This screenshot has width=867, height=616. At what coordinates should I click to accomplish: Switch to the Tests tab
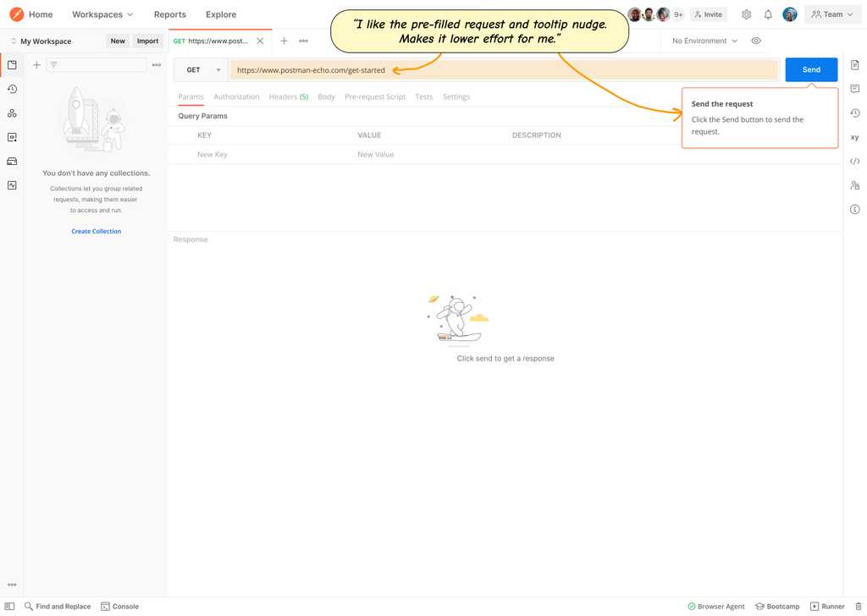(424, 96)
